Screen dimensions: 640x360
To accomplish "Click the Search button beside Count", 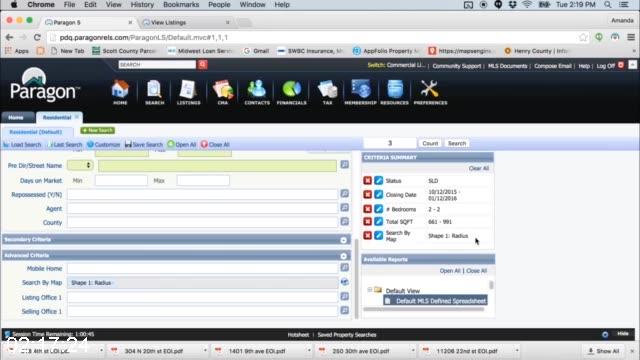I will coord(457,143).
